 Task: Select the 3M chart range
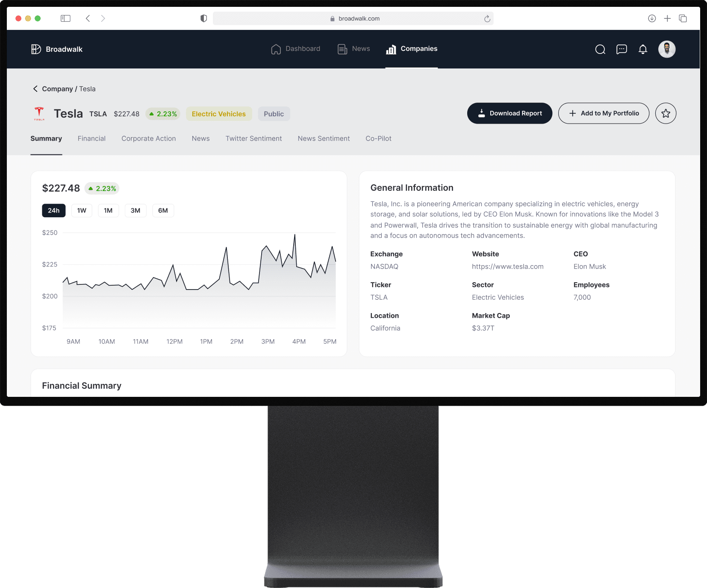pyautogui.click(x=136, y=210)
